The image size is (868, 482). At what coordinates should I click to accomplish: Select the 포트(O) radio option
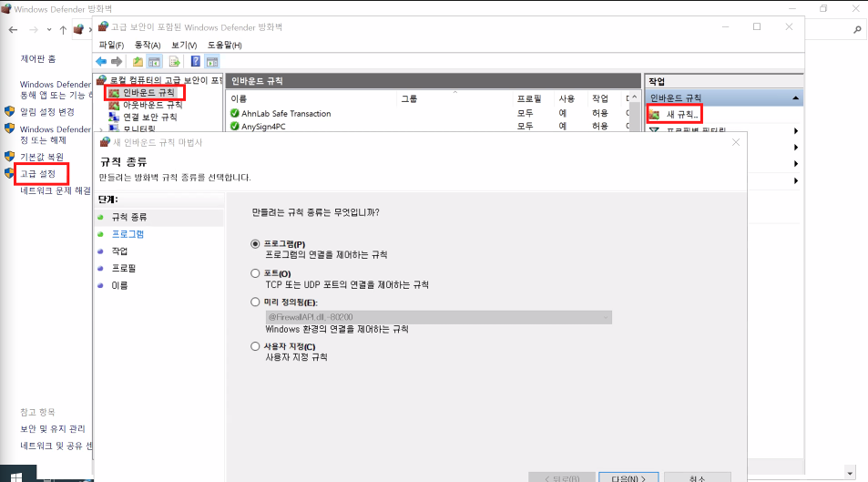coord(255,273)
